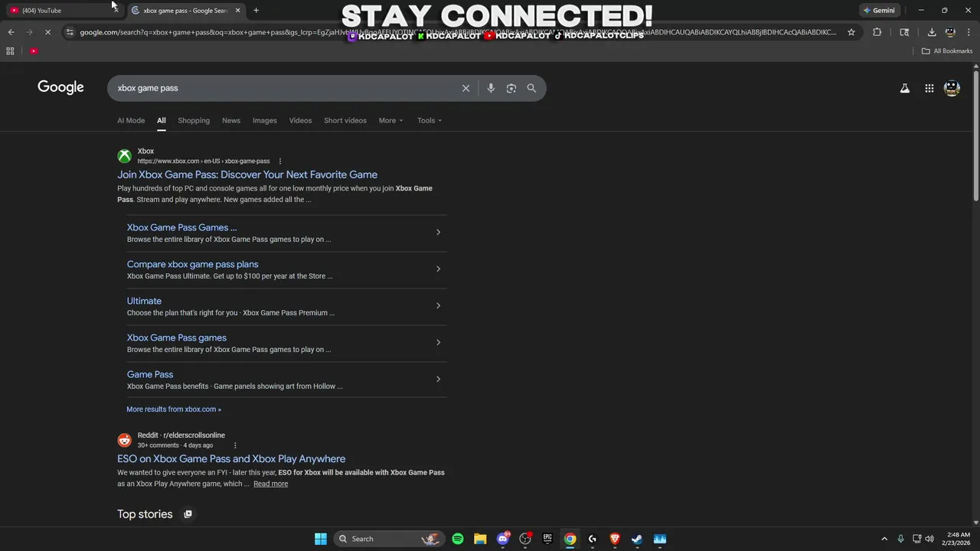Image resolution: width=980 pixels, height=551 pixels.
Task: Show hidden system tray icons chevron
Action: [x=884, y=539]
